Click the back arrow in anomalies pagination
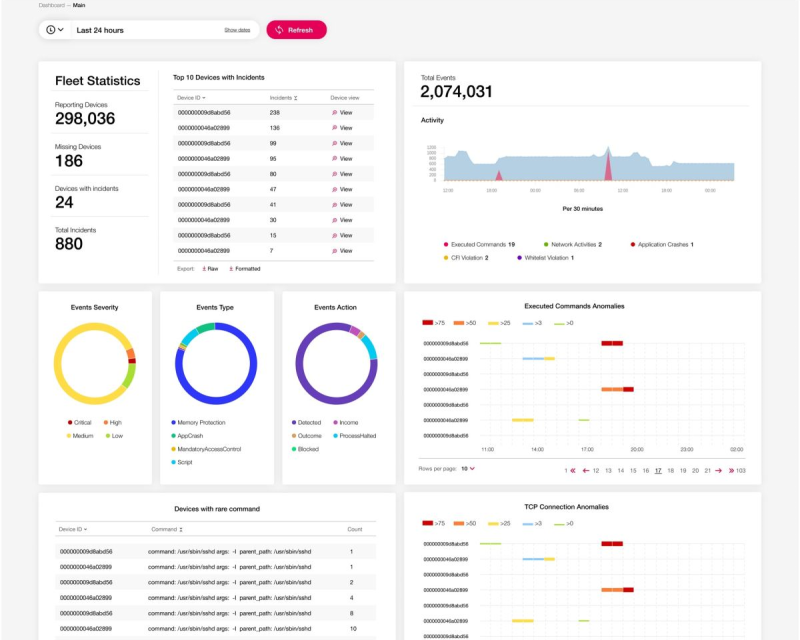 pos(586,469)
